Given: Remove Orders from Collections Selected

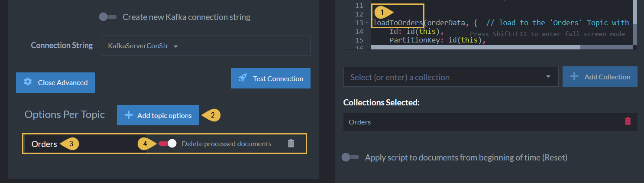Looking at the screenshot, I should (628, 121).
